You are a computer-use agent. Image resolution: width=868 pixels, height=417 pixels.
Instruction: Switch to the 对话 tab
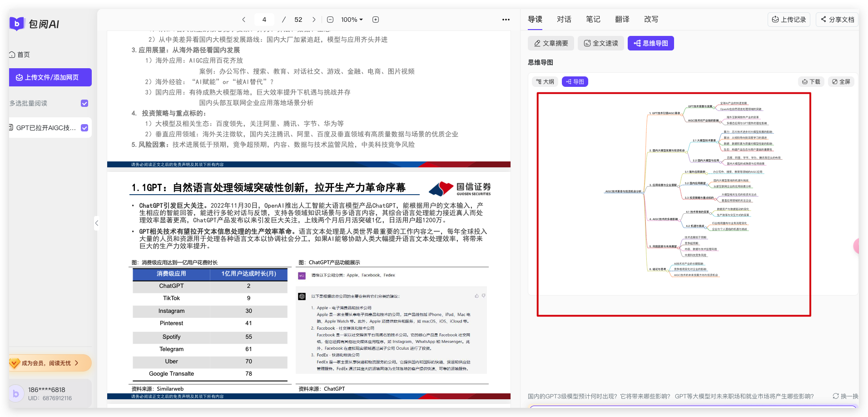(564, 19)
